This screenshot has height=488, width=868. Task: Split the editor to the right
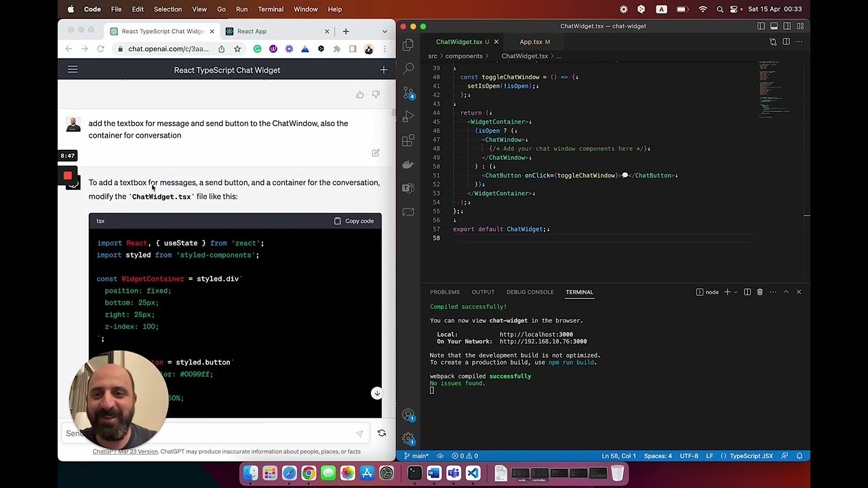(x=786, y=42)
